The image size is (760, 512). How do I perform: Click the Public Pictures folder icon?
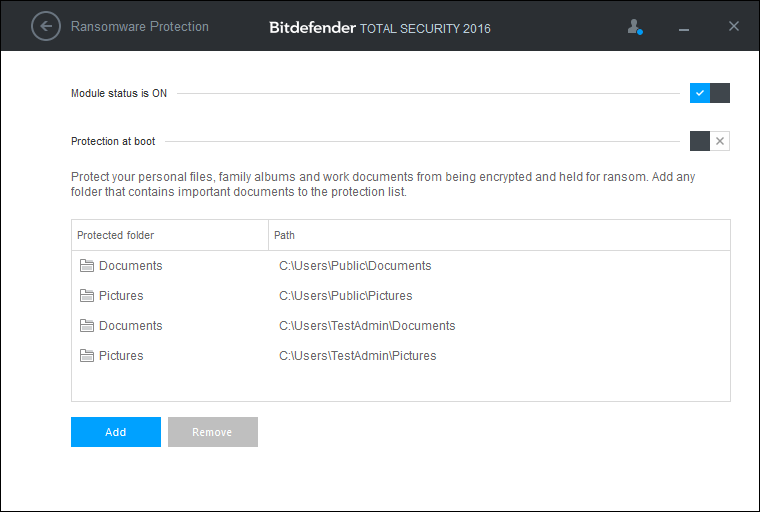point(87,296)
